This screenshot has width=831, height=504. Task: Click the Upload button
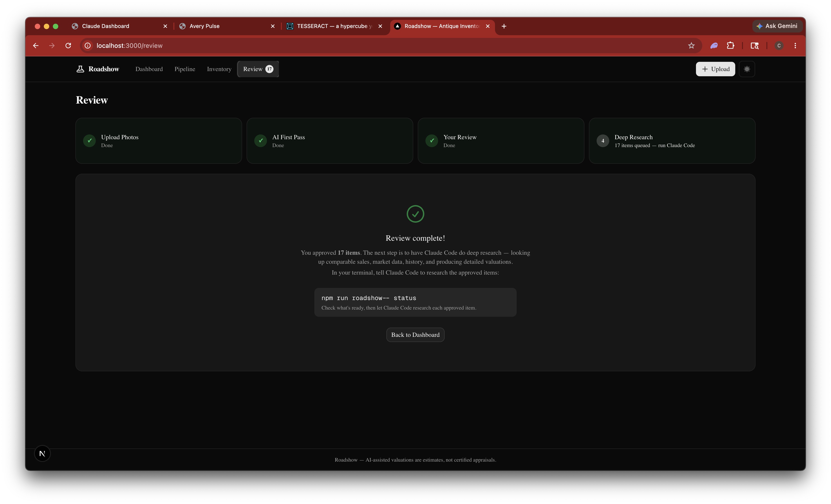coord(715,69)
